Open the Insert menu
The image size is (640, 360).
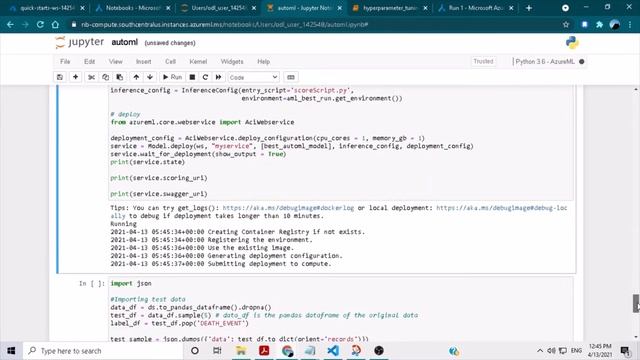(x=144, y=62)
